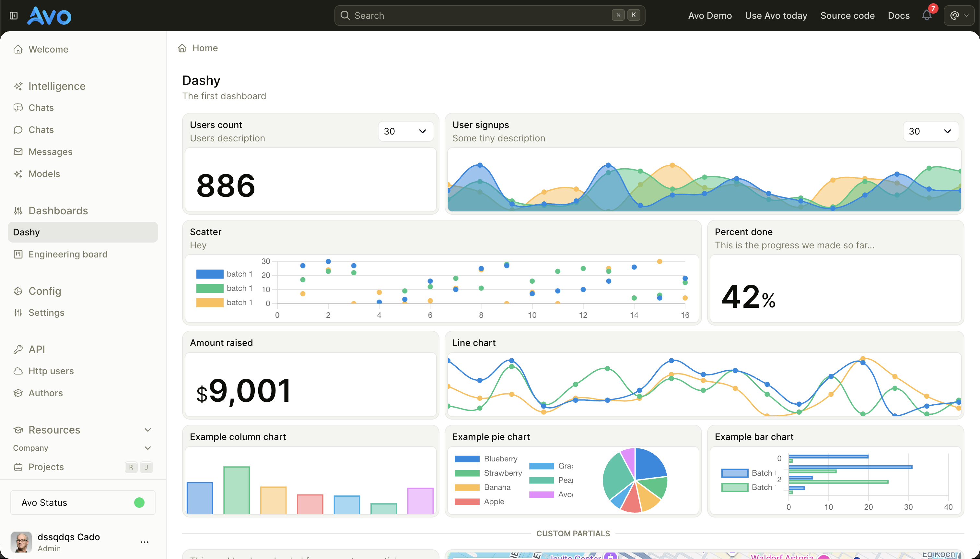Image resolution: width=980 pixels, height=559 pixels.
Task: Click the Intelligence sparkle icon
Action: pyautogui.click(x=18, y=86)
